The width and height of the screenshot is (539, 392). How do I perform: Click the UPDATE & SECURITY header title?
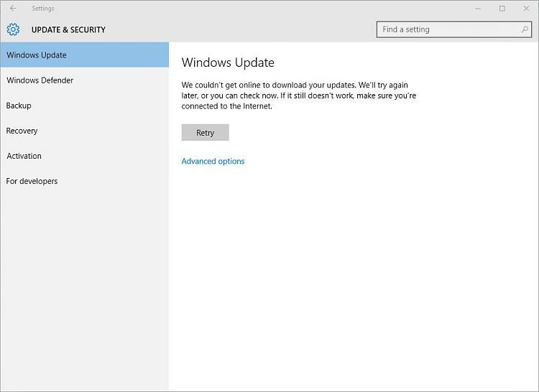68,30
